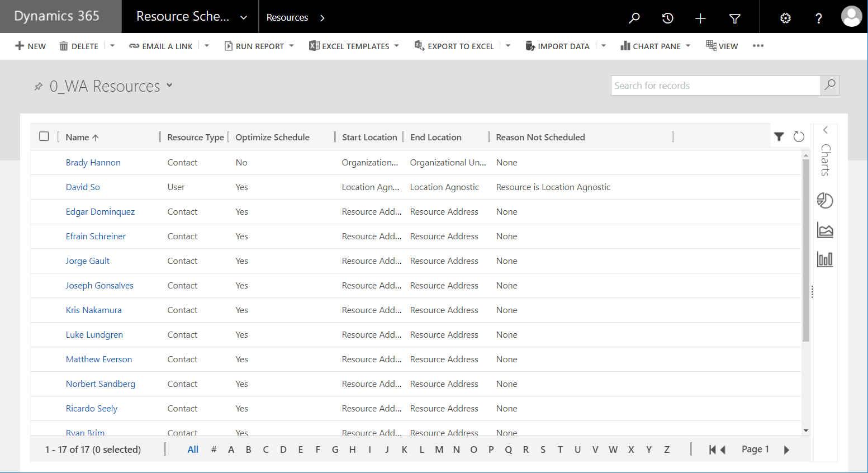
Task: Go to the Resources breadcrumb menu
Action: pos(287,17)
